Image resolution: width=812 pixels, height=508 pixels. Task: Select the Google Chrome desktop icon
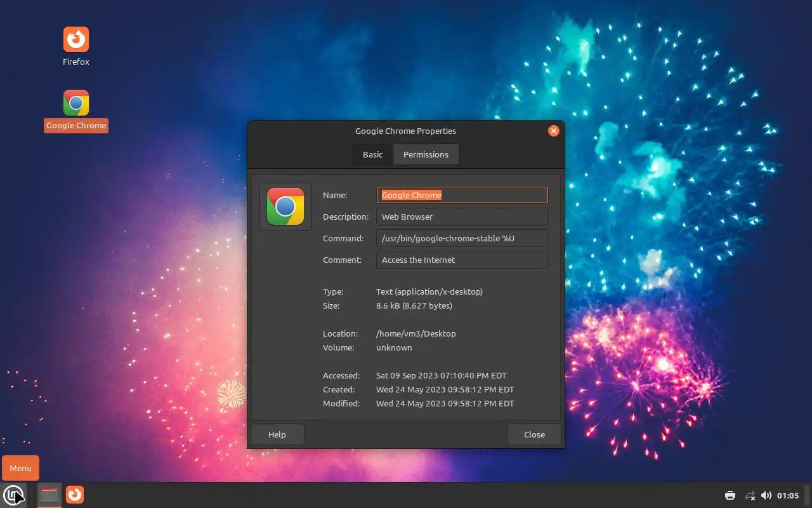pyautogui.click(x=76, y=103)
